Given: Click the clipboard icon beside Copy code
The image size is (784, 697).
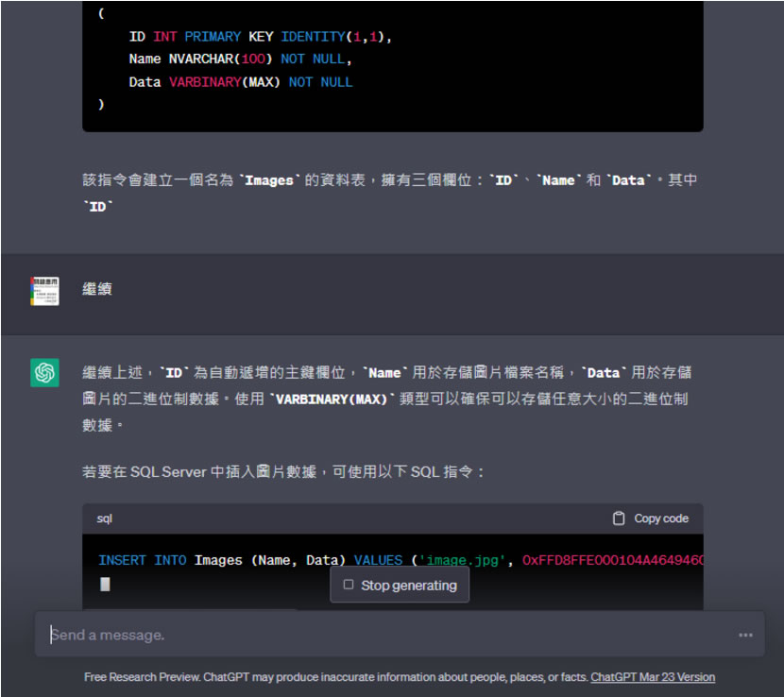Looking at the screenshot, I should coord(619,518).
